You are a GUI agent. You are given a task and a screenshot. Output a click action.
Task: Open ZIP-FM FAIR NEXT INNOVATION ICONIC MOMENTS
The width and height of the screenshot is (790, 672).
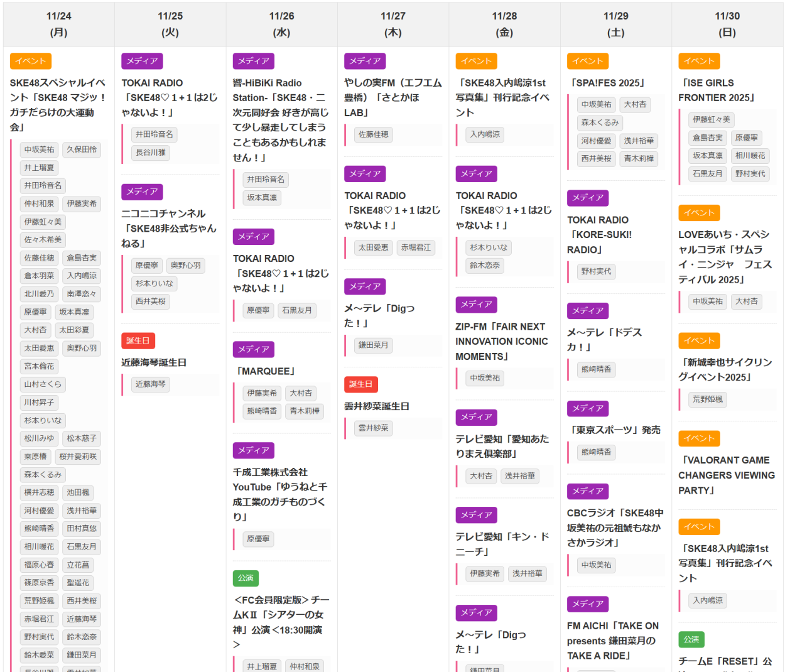click(501, 342)
